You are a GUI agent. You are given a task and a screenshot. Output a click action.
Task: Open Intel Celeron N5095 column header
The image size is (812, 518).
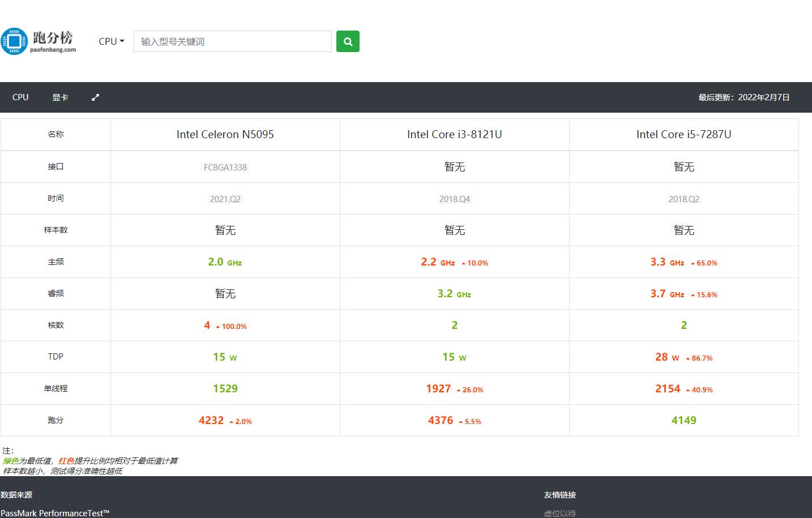click(225, 134)
